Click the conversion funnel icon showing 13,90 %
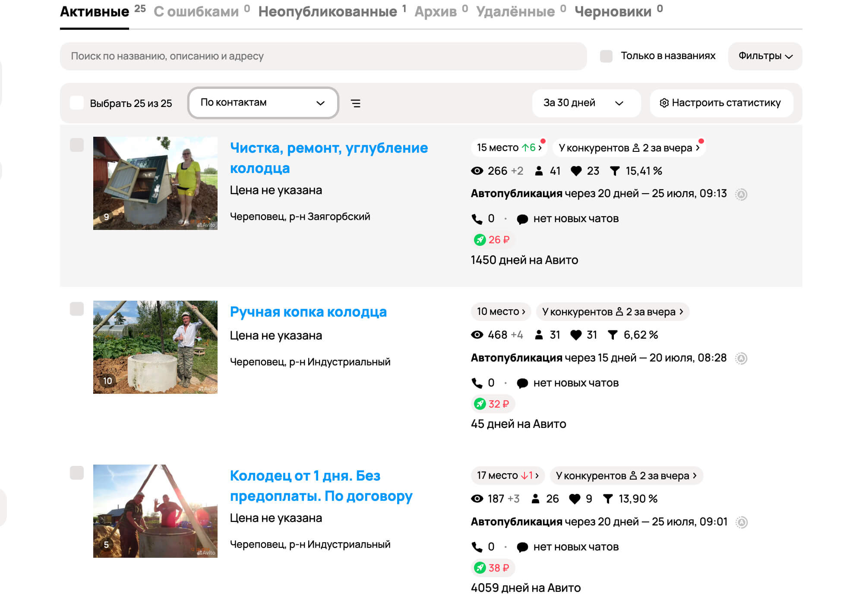Image resolution: width=856 pixels, height=616 pixels. 608,499
